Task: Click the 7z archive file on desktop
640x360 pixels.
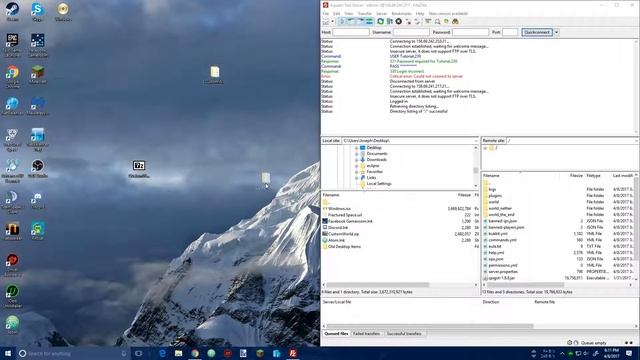Action: (139, 169)
